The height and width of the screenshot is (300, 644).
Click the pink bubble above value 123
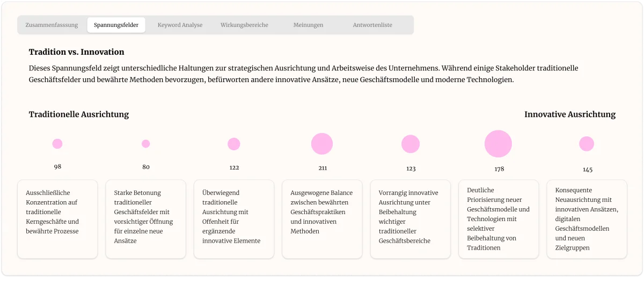click(x=411, y=144)
